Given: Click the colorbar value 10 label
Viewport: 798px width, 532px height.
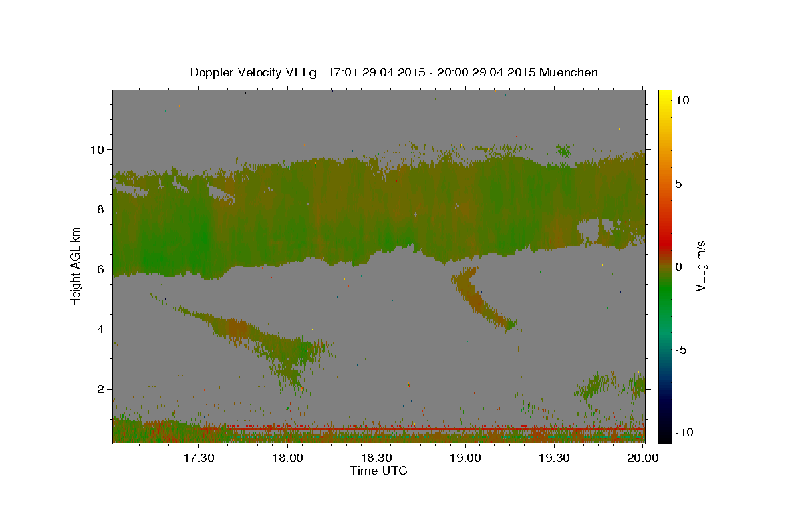Looking at the screenshot, I should click(682, 100).
